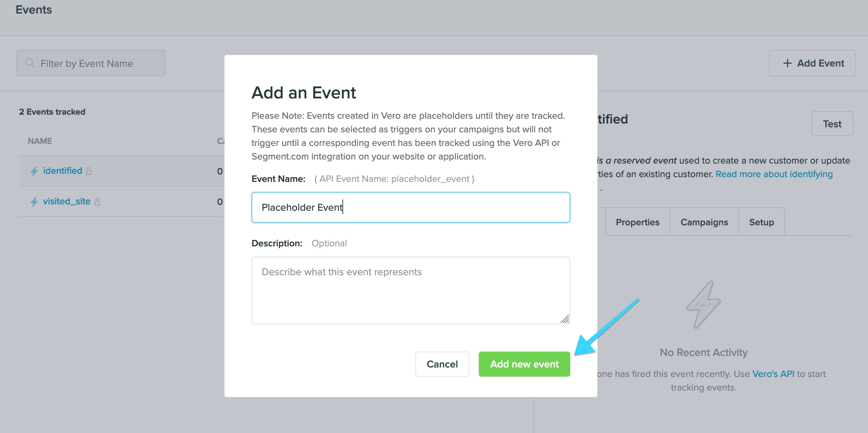Cancel the Add an Event dialog
This screenshot has width=868, height=433.
tap(442, 364)
